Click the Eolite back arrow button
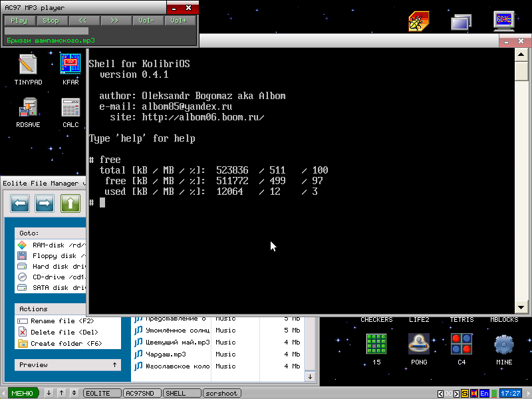Image resolution: width=532 pixels, height=399 pixels. [x=19, y=203]
